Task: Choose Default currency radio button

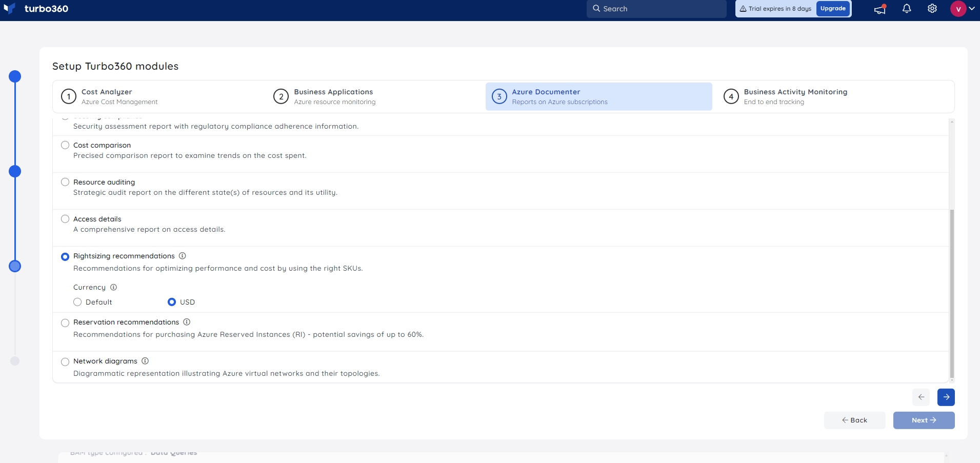Action: (77, 302)
